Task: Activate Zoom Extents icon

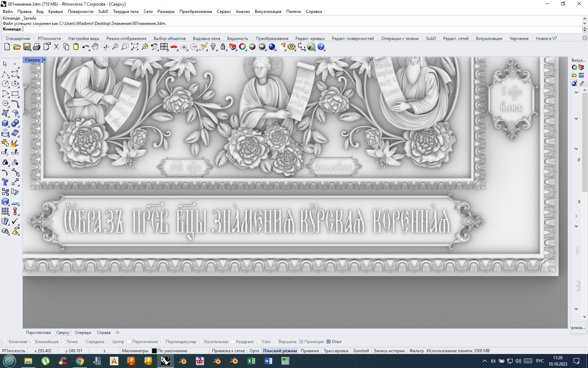Action: (135, 47)
